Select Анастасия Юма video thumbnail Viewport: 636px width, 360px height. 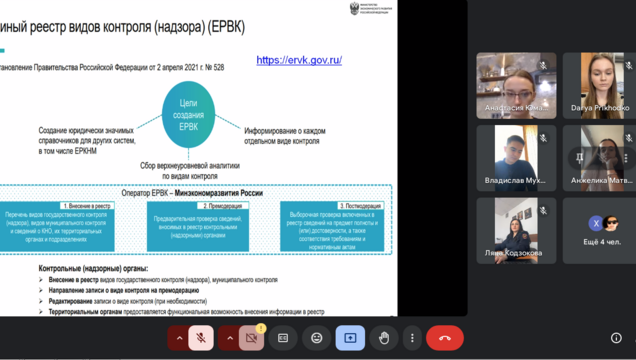[x=516, y=86]
